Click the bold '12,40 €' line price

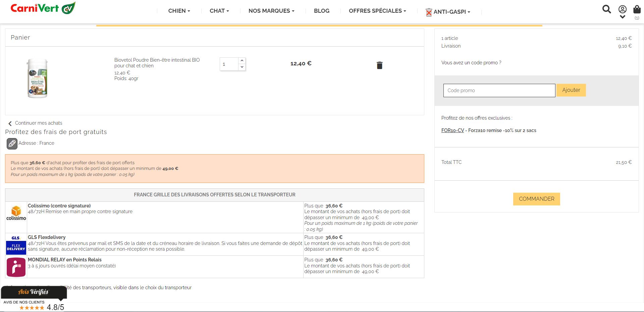(301, 63)
